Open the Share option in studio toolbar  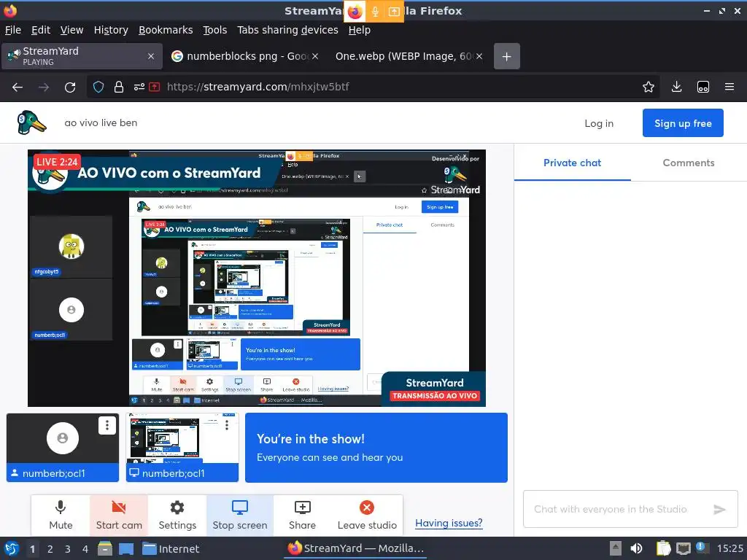[x=302, y=516]
